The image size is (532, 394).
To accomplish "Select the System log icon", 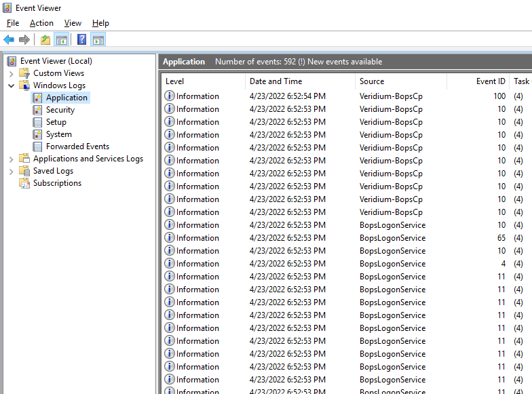I will [38, 134].
